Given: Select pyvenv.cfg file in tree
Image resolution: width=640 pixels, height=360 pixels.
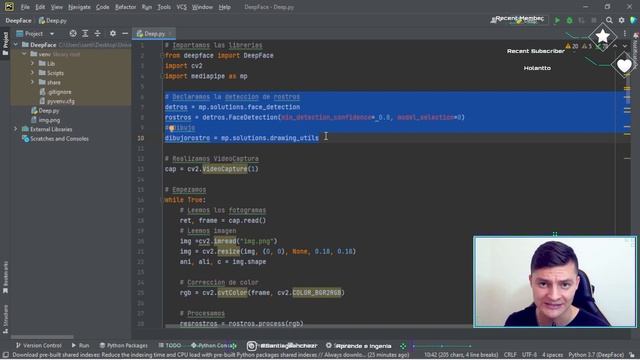Looking at the screenshot, I should coord(57,101).
